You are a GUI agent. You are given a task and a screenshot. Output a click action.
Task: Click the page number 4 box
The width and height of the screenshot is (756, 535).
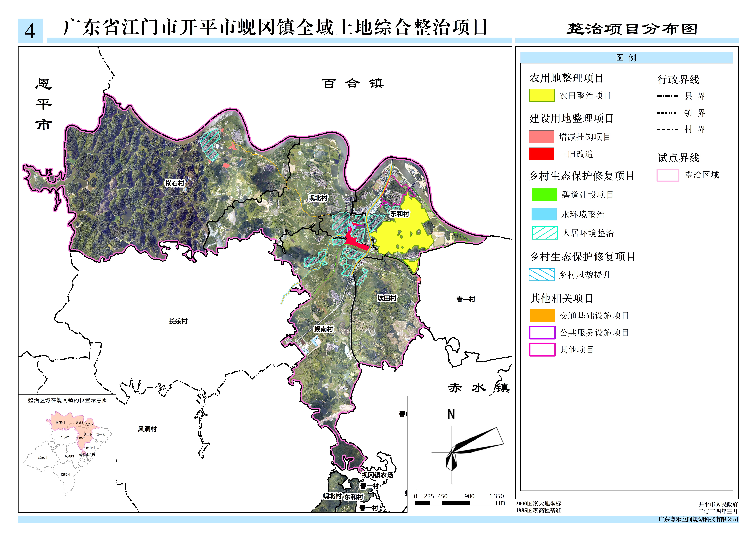pos(30,31)
